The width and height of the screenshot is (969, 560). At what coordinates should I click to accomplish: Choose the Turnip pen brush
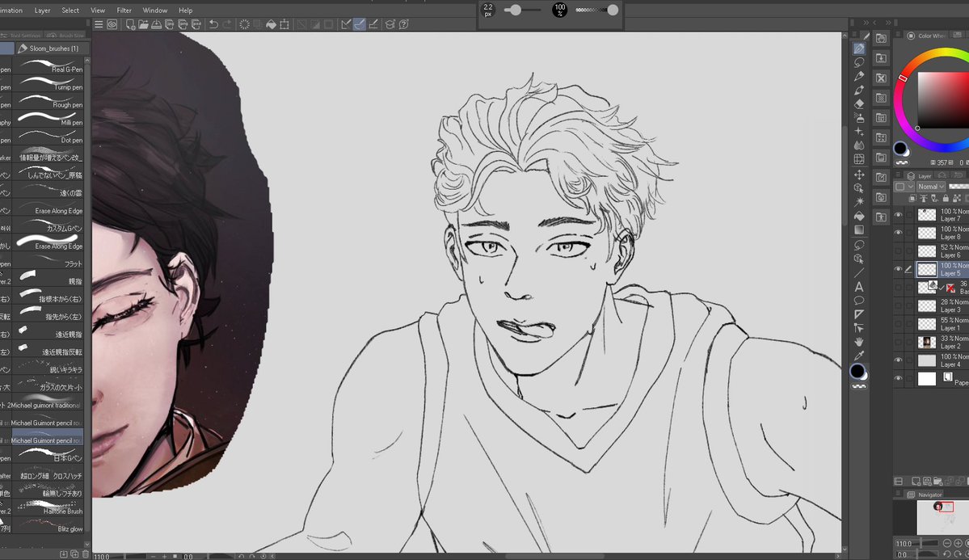(x=48, y=84)
